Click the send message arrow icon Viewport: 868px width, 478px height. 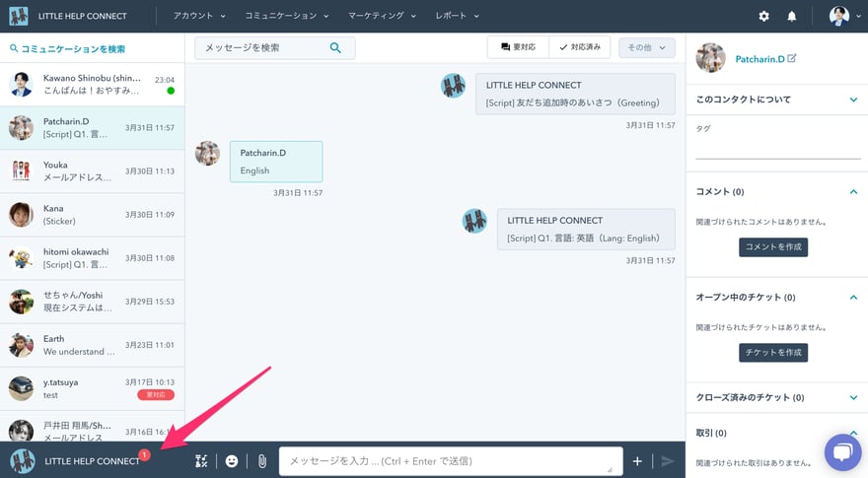[667, 460]
